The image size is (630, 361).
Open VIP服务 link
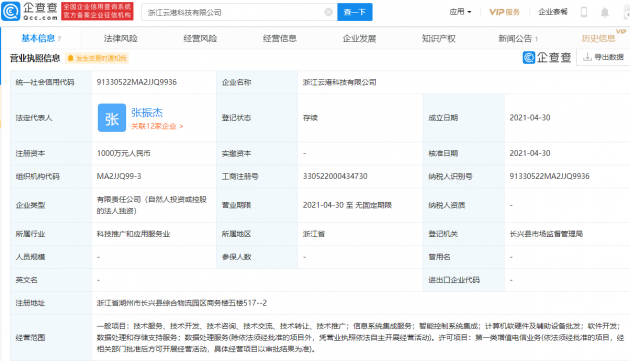[x=504, y=12]
